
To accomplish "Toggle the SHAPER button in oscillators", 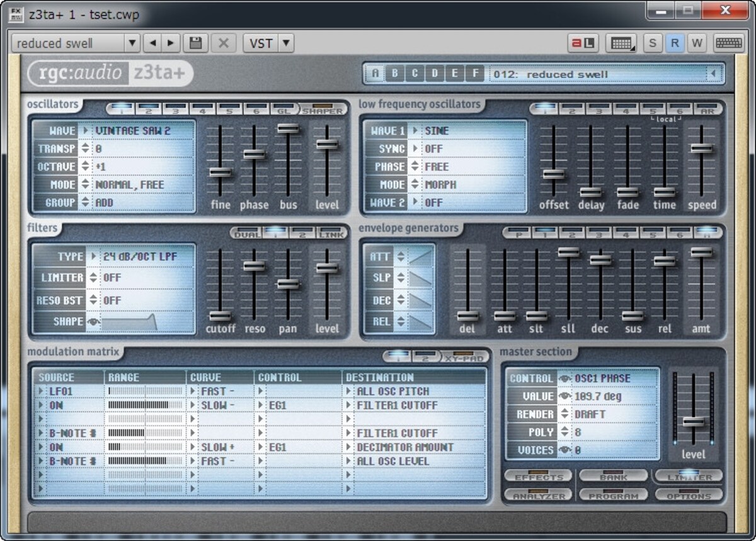I will pyautogui.click(x=323, y=109).
